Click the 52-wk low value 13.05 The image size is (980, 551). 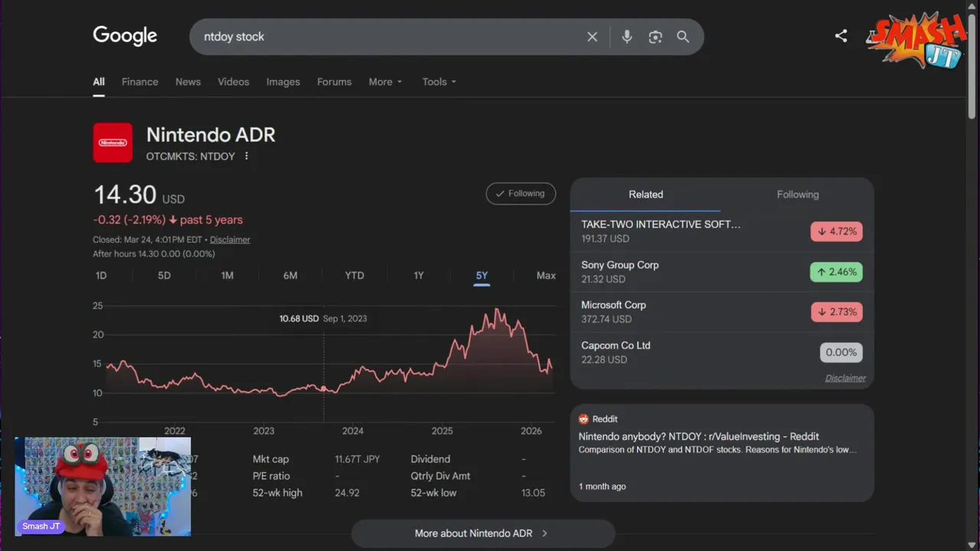point(533,493)
